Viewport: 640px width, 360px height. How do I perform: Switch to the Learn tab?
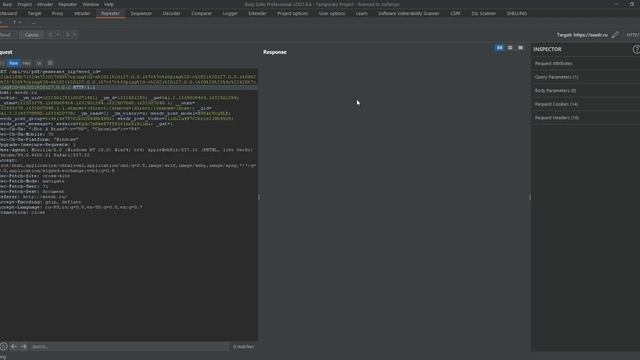pos(361,13)
